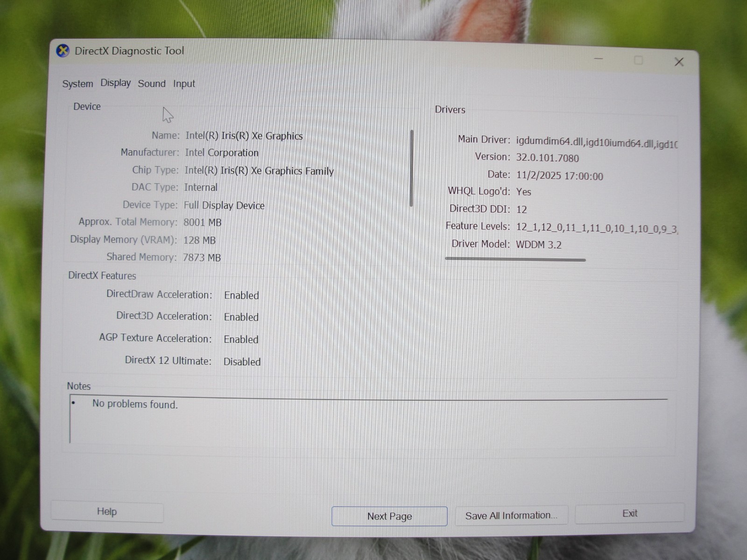Viewport: 747px width, 560px height.
Task: Click the DirectX Diagnostic Tool title icon
Action: pyautogui.click(x=63, y=50)
